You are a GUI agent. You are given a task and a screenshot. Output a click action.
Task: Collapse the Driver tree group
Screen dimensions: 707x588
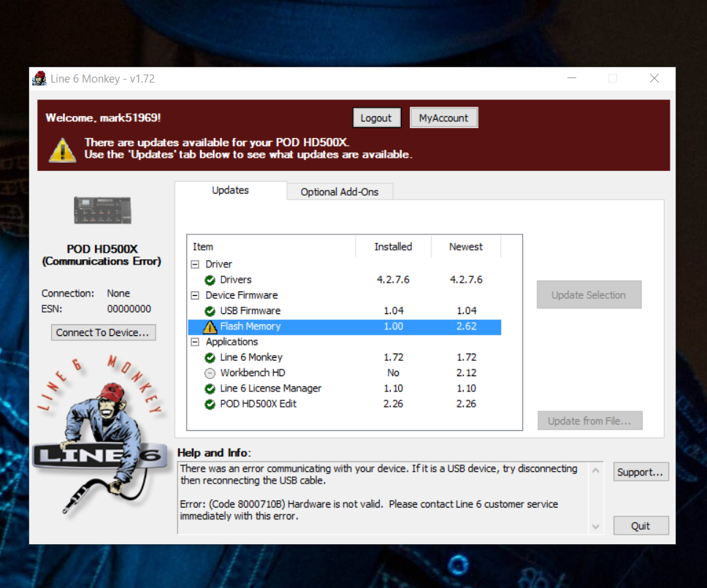click(x=195, y=264)
